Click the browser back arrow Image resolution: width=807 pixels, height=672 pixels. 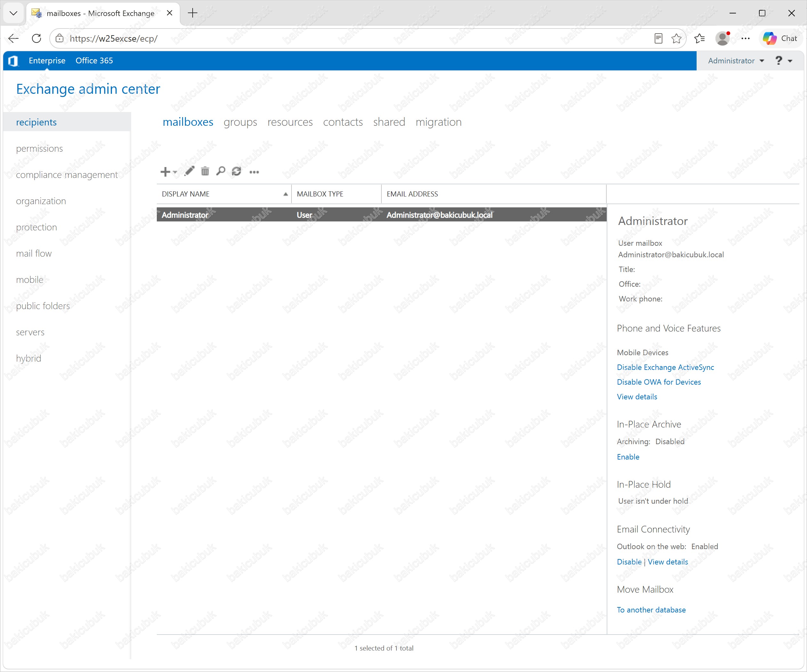(13, 38)
